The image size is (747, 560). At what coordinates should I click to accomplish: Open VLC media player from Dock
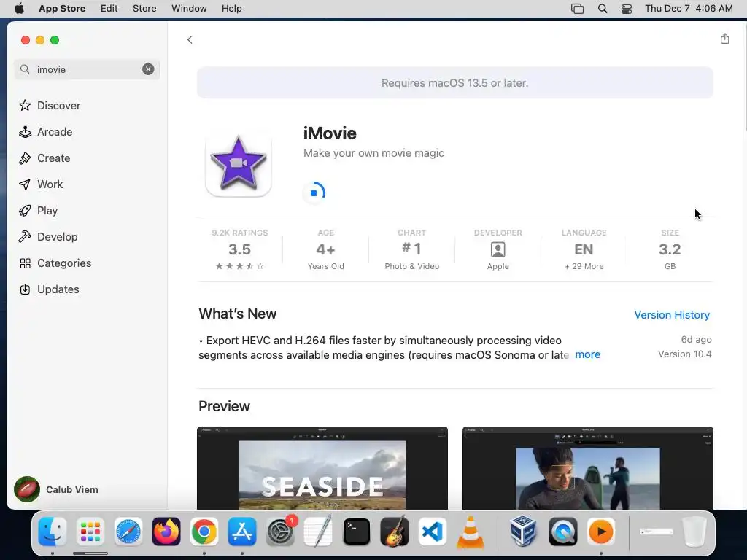pyautogui.click(x=471, y=532)
